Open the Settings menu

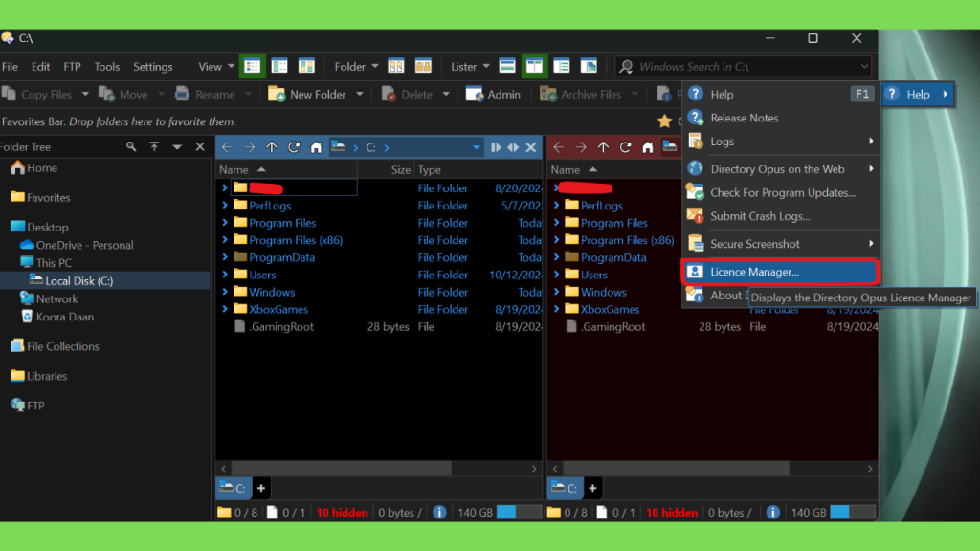point(152,66)
